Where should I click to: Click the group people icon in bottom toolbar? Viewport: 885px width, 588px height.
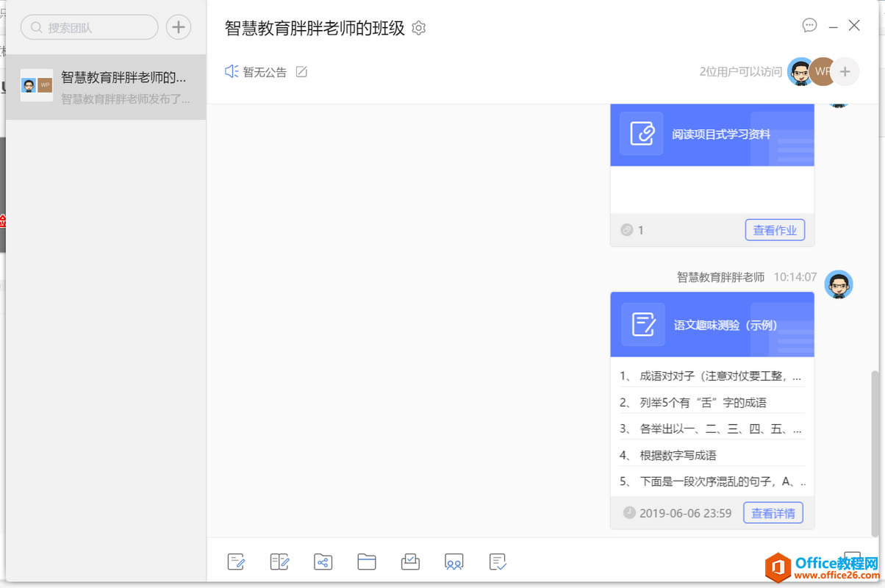pos(454,562)
